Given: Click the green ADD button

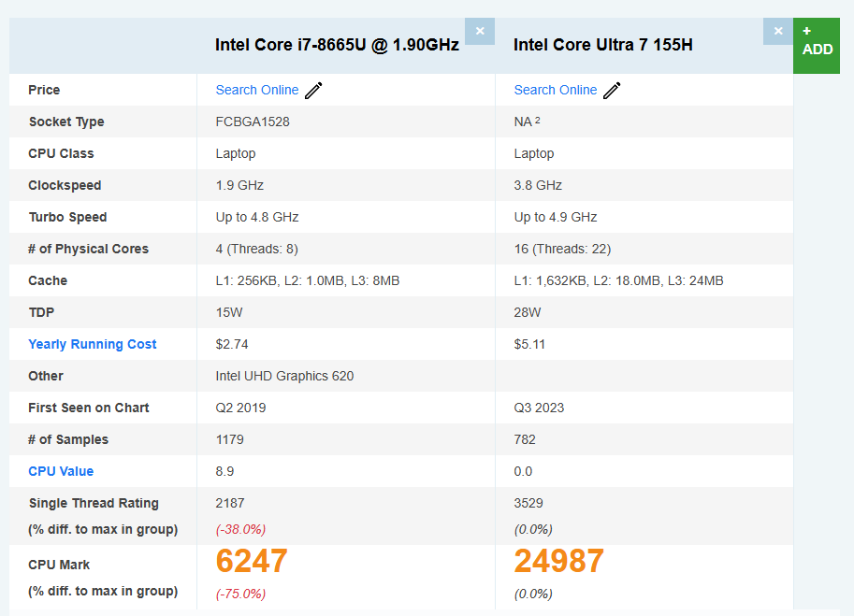Looking at the screenshot, I should click(817, 46).
